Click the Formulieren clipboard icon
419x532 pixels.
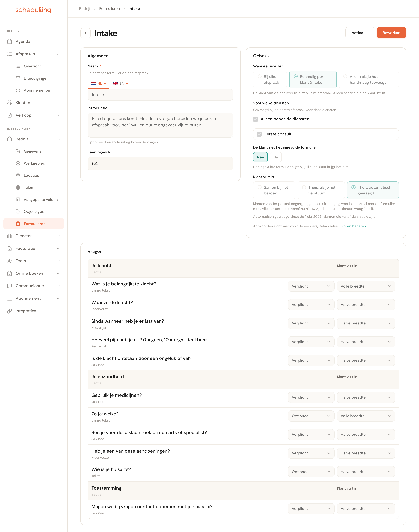pos(18,224)
